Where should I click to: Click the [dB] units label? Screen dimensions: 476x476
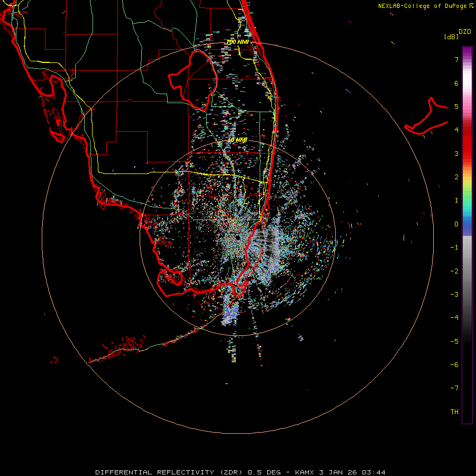[x=452, y=37]
